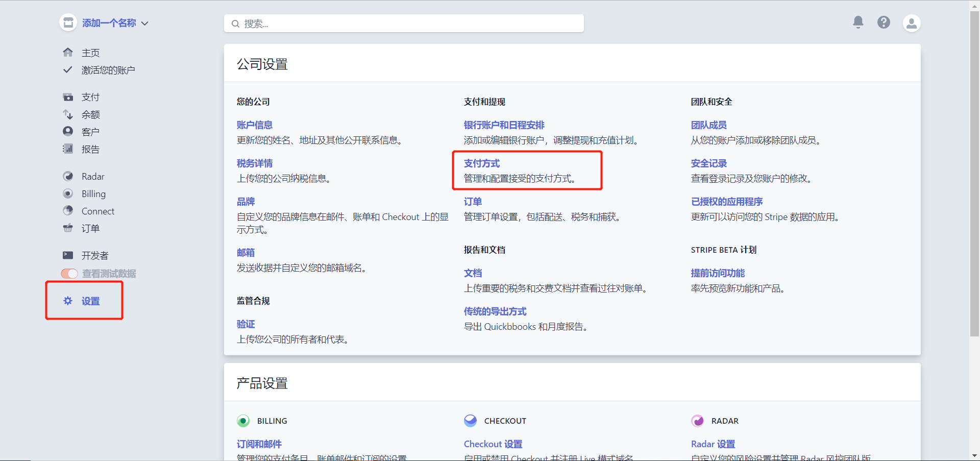The image size is (980, 461).
Task: Click the STRIPE BETA 计划 label
Action: coord(724,250)
